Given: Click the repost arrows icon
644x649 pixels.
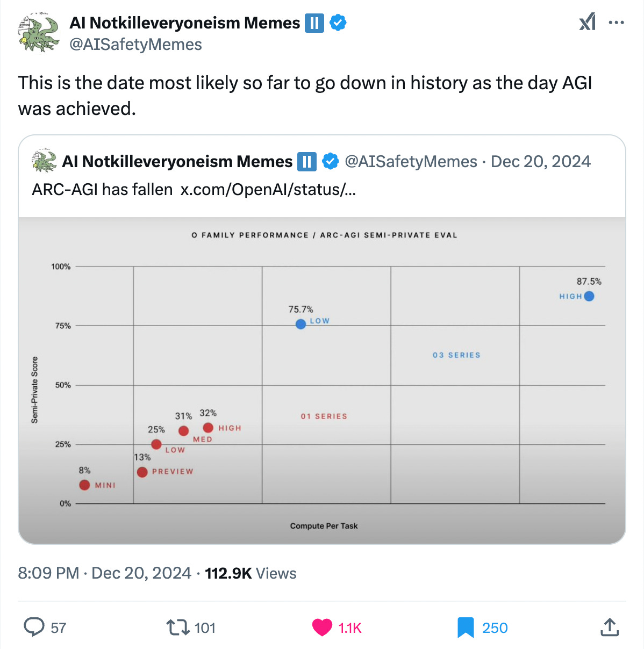Looking at the screenshot, I should pos(177,627).
